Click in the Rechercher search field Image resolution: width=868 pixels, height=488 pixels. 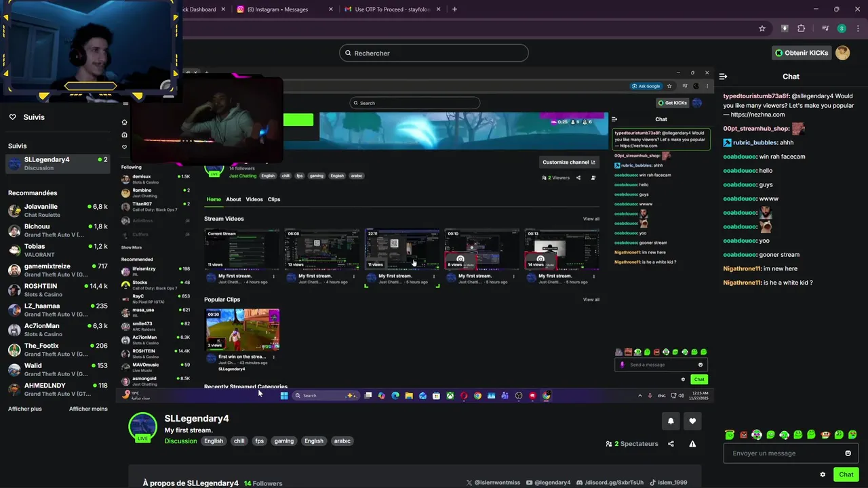pyautogui.click(x=434, y=53)
